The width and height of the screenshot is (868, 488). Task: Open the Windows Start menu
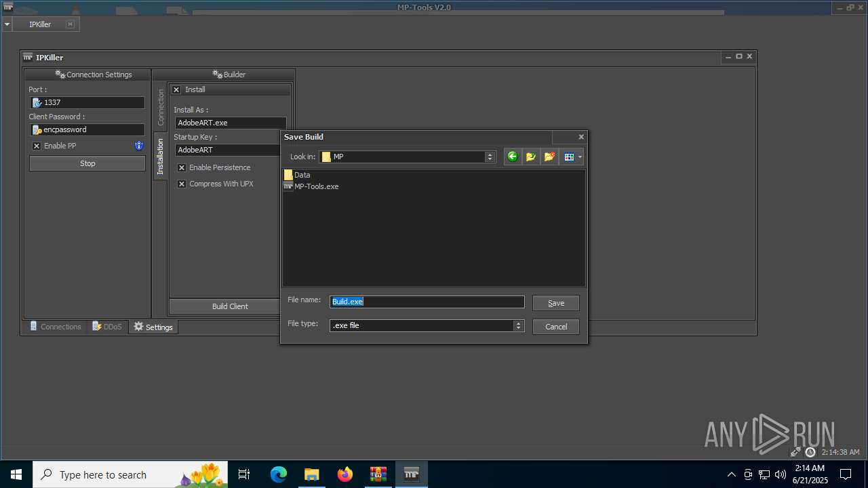(x=16, y=474)
